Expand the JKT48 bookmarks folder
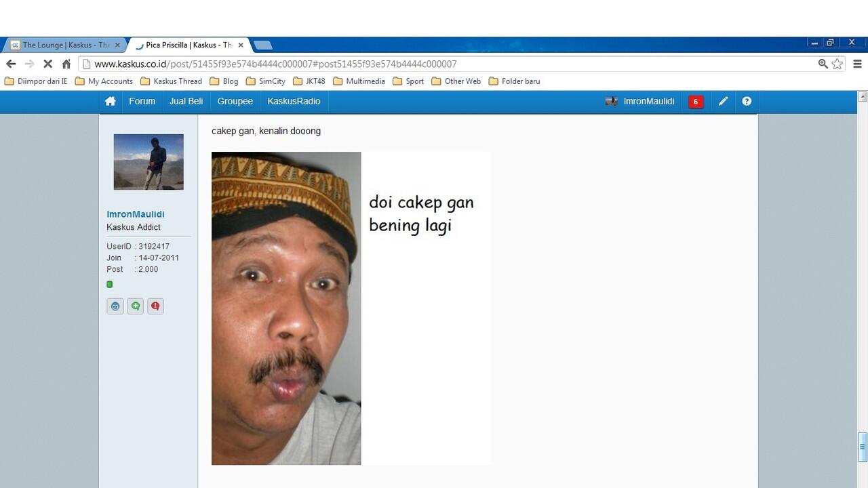The height and width of the screenshot is (488, 868). pos(309,81)
